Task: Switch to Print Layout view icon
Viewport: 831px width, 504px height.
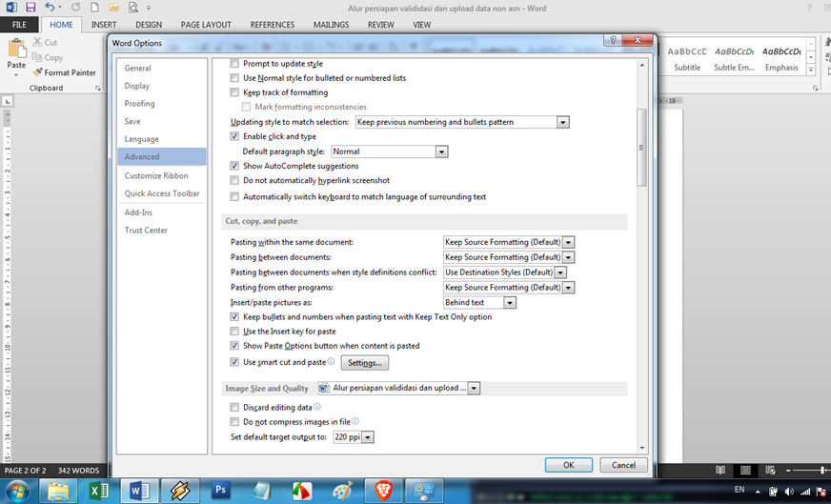Action: 745,470
